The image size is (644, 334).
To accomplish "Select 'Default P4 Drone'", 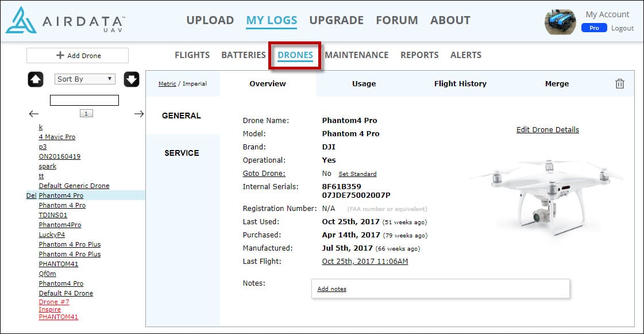I will 65,293.
